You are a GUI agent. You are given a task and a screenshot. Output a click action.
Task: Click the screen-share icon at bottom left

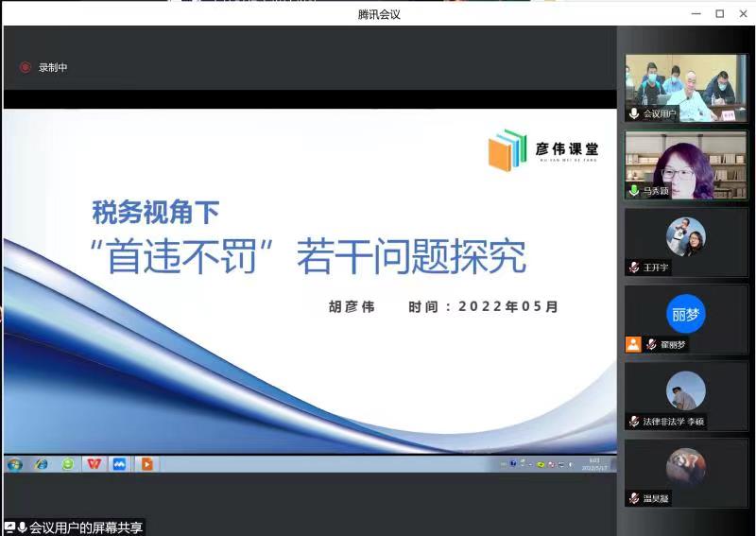9,527
